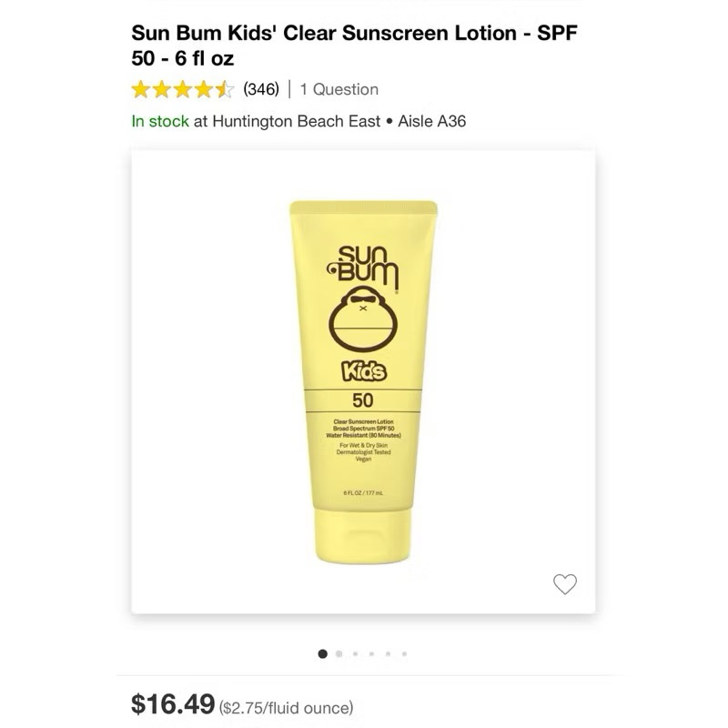
Task: Open the 346 reviews count
Action: point(261,89)
